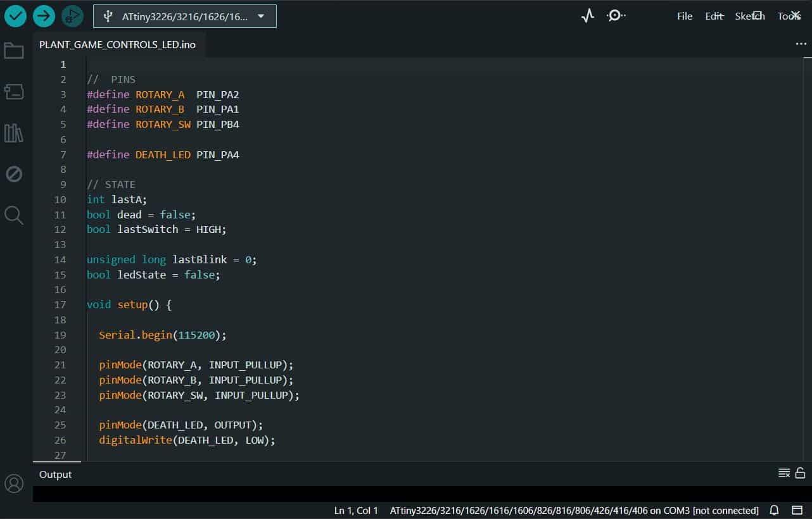The image size is (812, 519).
Task: Open the Boards Manager sidebar icon
Action: pyautogui.click(x=14, y=92)
